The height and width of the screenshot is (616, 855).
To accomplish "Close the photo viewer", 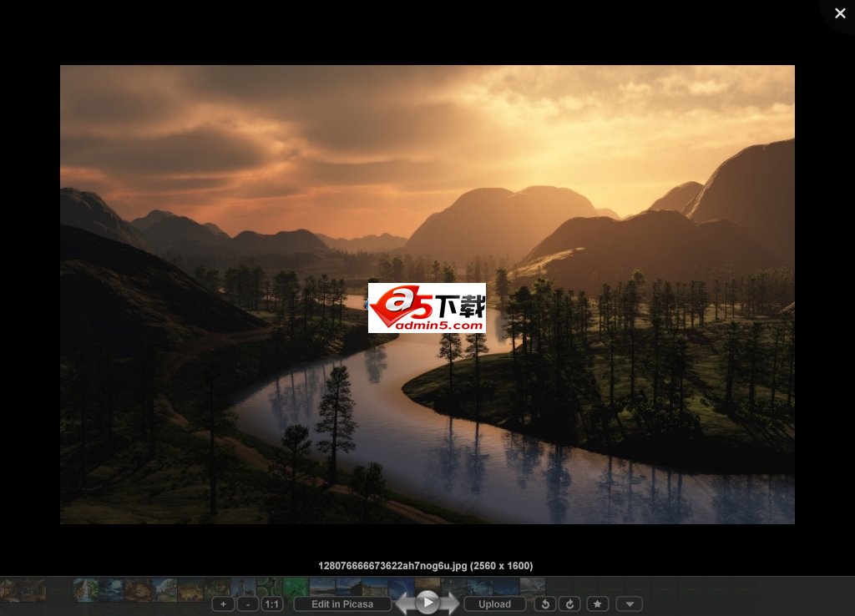I will click(x=840, y=13).
